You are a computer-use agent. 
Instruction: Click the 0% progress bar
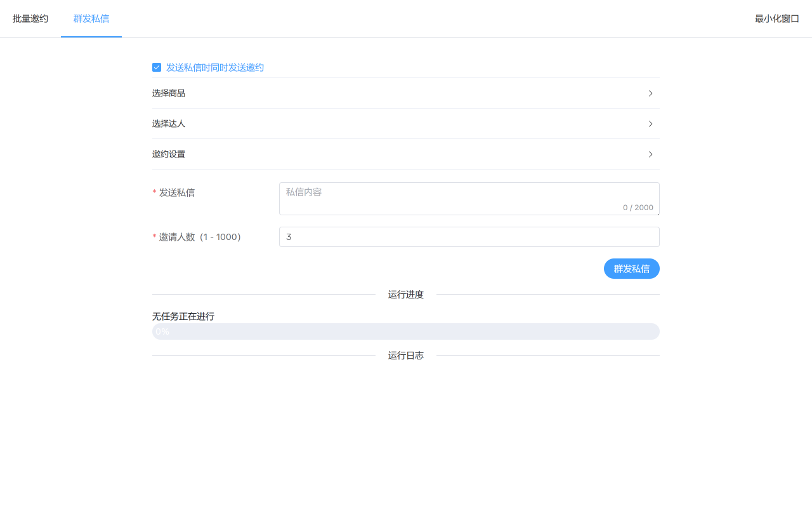point(406,331)
